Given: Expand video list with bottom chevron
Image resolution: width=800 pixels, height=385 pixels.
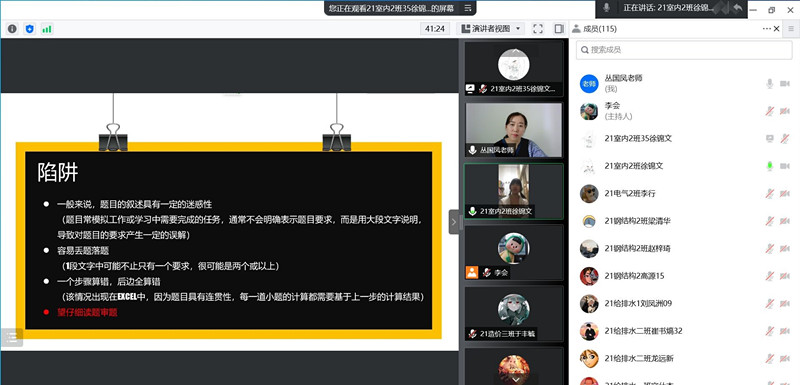Looking at the screenshot, I should (516, 379).
